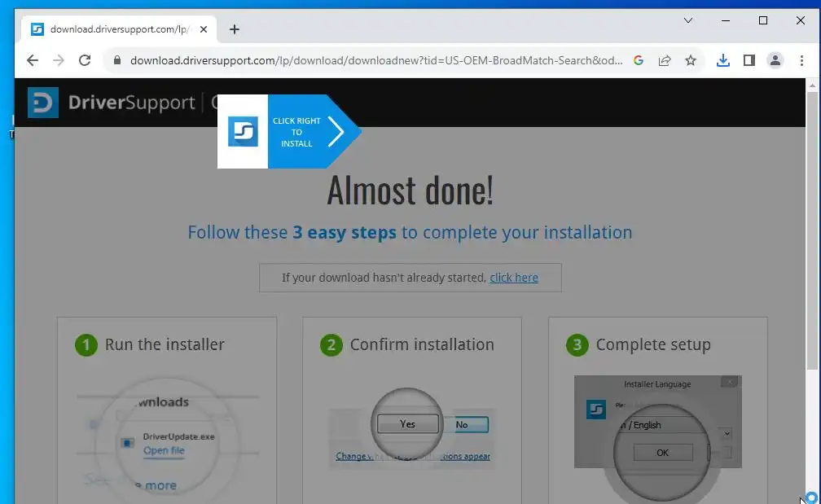Reload the current page
Screen dimensions: 821x504
(x=85, y=60)
